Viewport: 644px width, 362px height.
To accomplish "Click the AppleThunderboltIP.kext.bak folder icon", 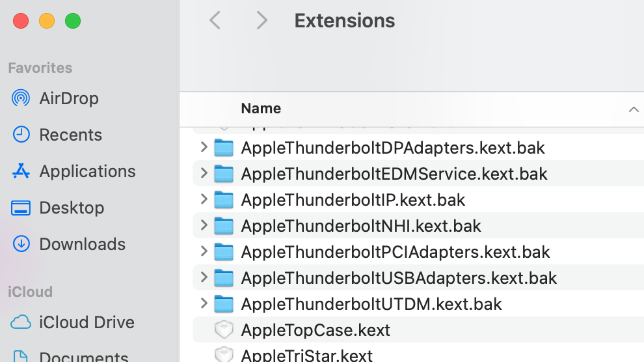I will point(224,200).
